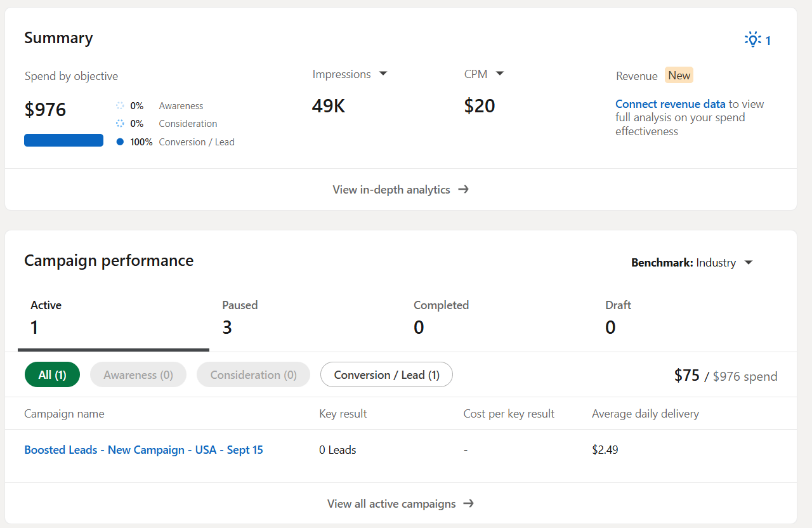Select the Awareness (0) filter pill
Viewport: 812px width, 528px height.
[x=138, y=374]
